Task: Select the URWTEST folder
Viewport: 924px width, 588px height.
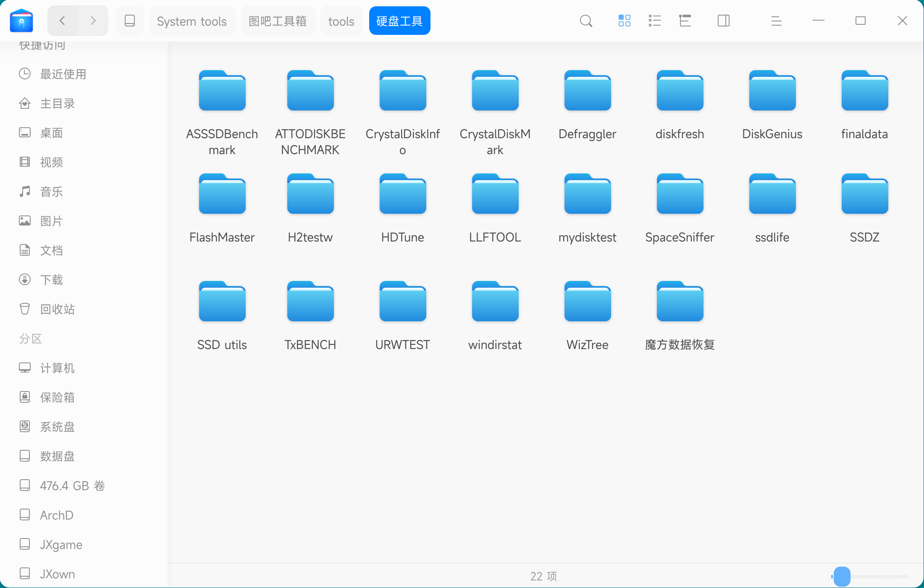Action: click(403, 316)
